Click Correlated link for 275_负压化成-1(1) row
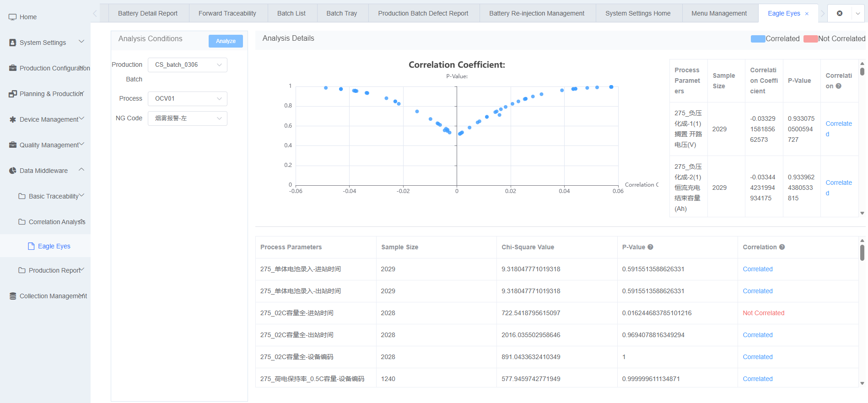The width and height of the screenshot is (868, 403). (839, 129)
